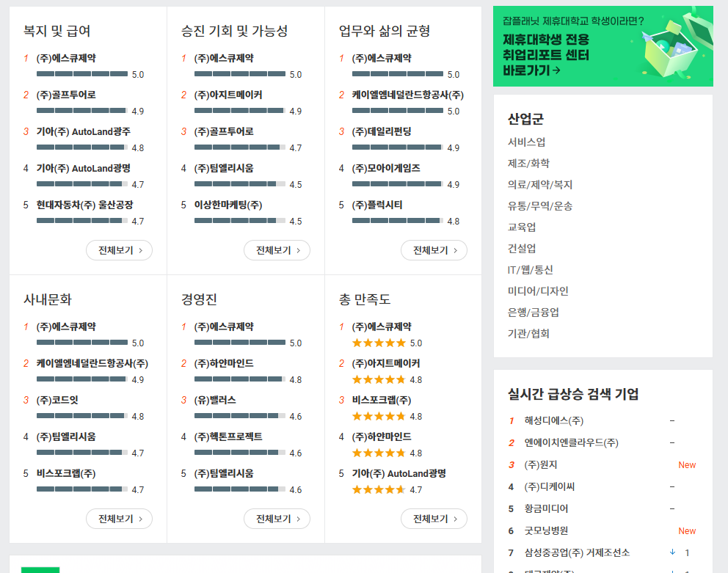Click the star rating under 기아(주) AutoLand광명
The width and height of the screenshot is (728, 573).
point(379,489)
